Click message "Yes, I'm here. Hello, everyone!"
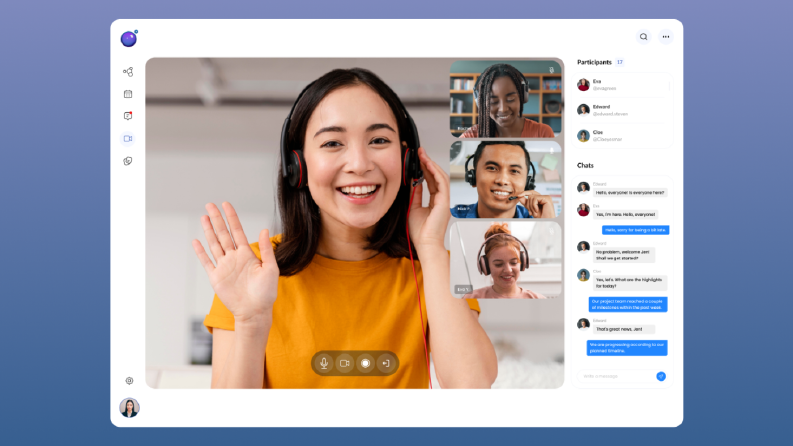The height and width of the screenshot is (446, 793). point(625,214)
